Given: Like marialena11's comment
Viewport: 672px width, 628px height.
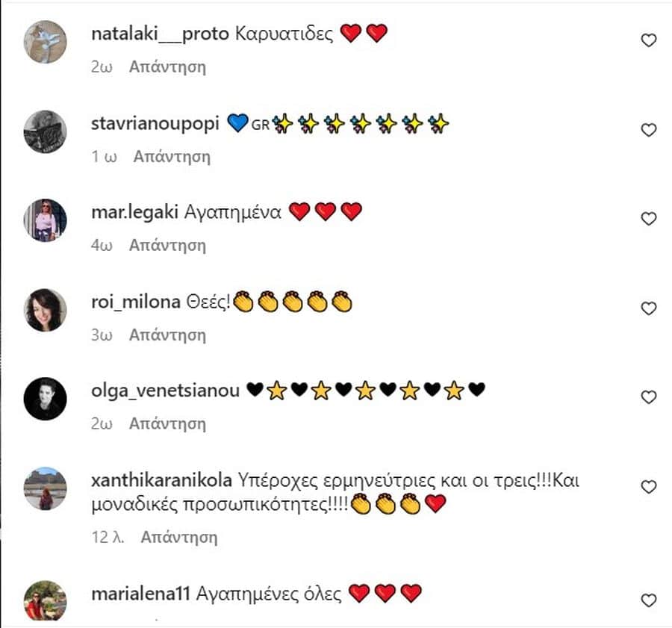Looking at the screenshot, I should [648, 600].
